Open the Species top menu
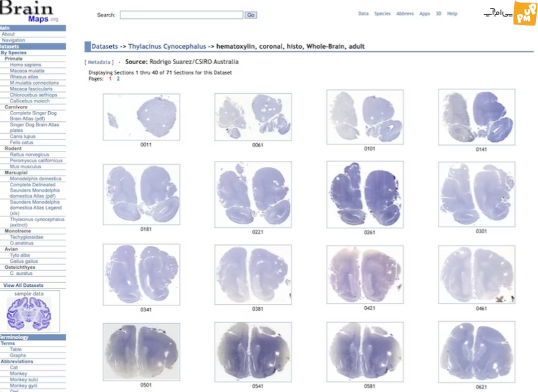Image resolution: width=538 pixels, height=392 pixels. coord(382,14)
